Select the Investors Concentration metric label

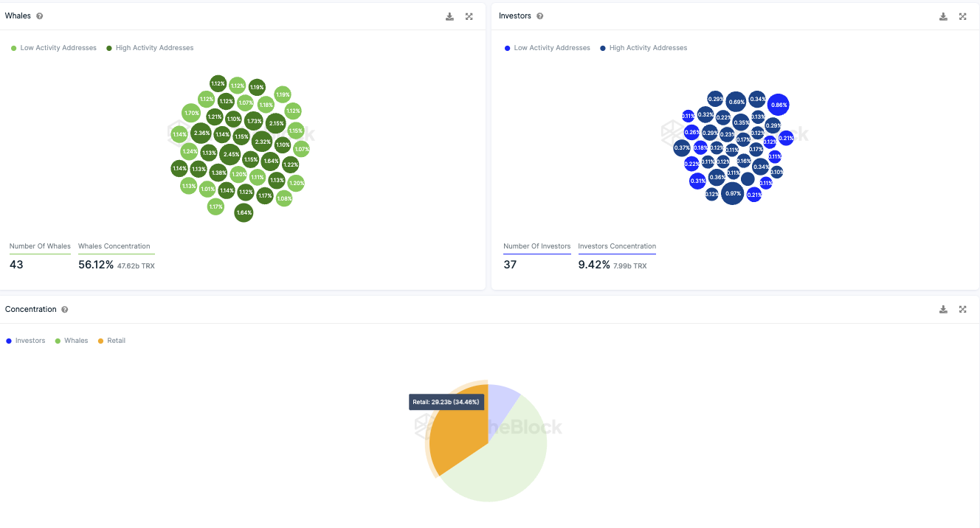tap(617, 246)
